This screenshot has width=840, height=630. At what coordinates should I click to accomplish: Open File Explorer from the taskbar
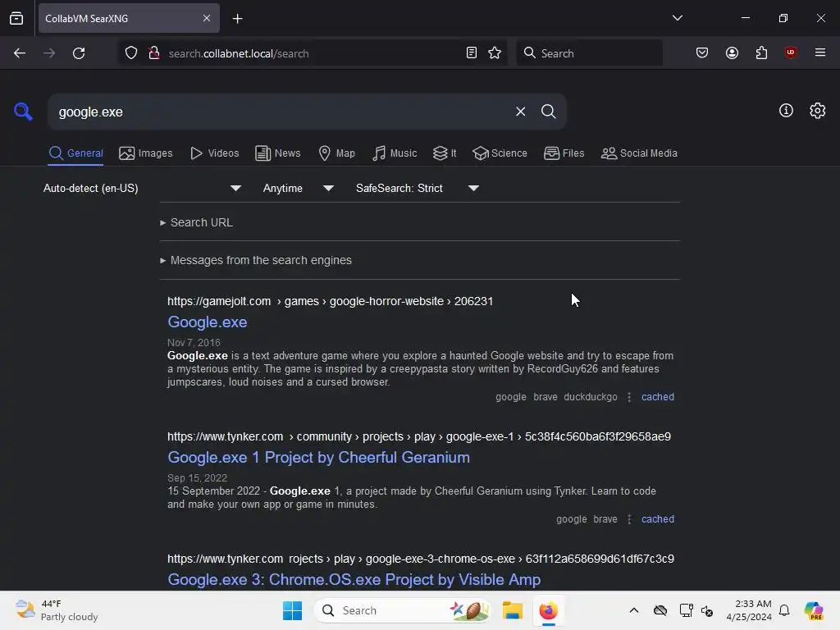coord(512,610)
